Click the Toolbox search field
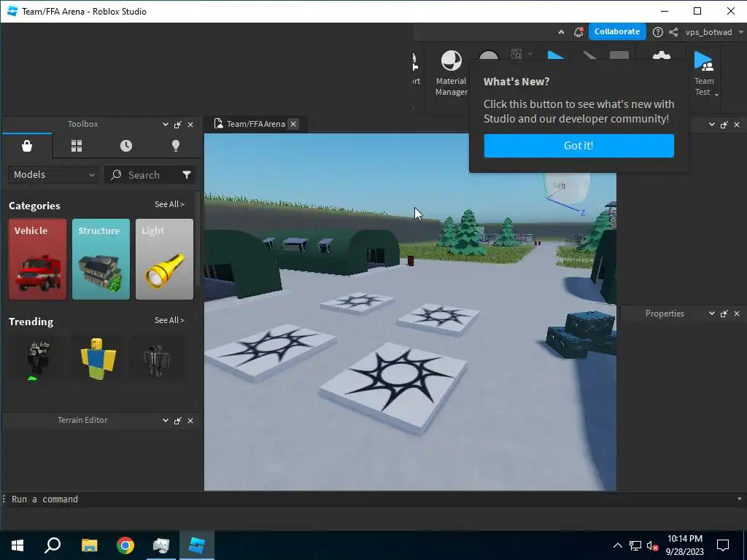747x560 pixels. 143,175
